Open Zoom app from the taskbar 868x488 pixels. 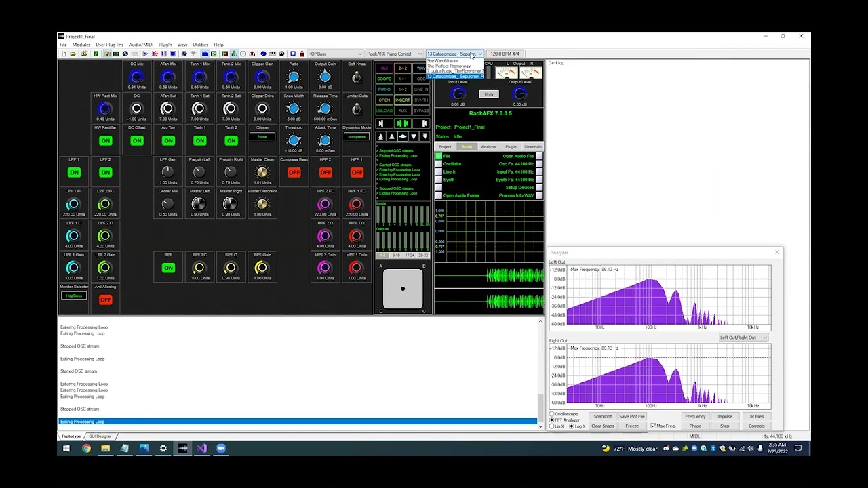[220, 448]
